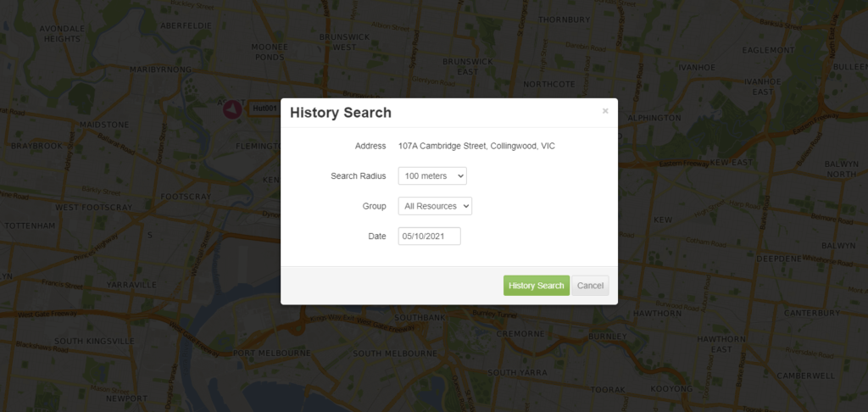Click the Date field showing 05/10/2021
Screen dimensions: 868x412
click(x=430, y=236)
